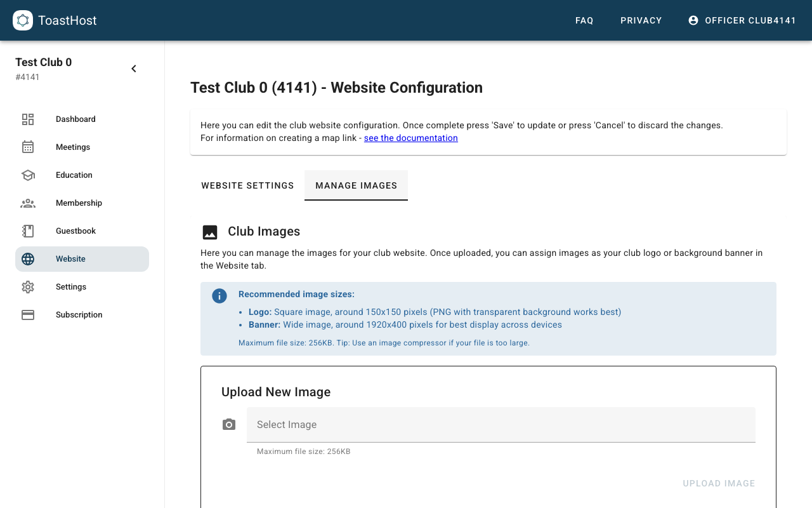Click the info icon on recommended sizes banner
This screenshot has width=812, height=508.
219,295
